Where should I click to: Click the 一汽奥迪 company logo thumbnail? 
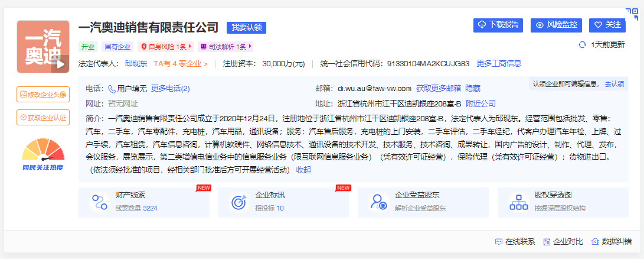43,47
